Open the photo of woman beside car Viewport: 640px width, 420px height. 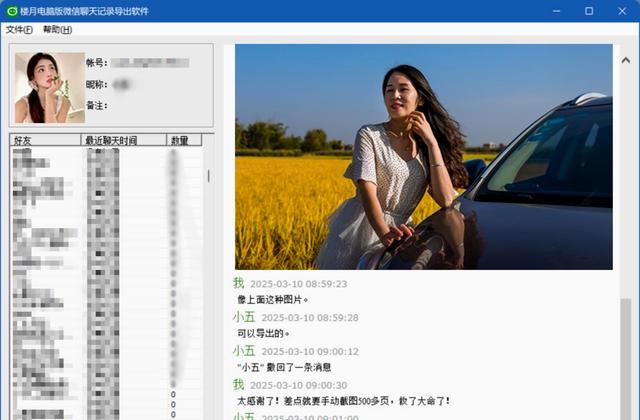coord(423,156)
